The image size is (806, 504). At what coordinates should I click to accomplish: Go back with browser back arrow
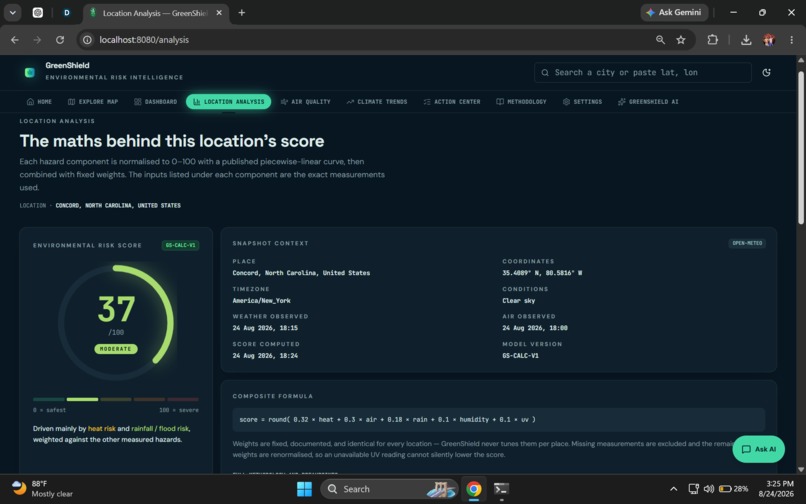(x=15, y=40)
